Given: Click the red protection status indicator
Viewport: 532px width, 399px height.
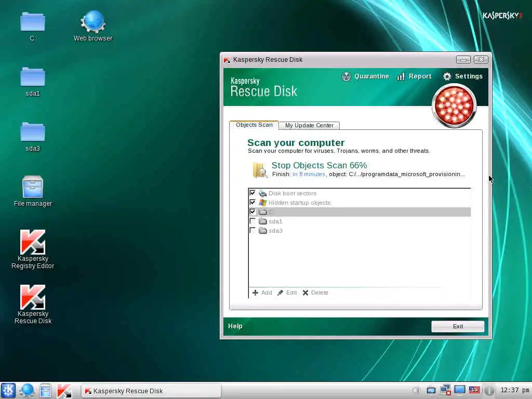Looking at the screenshot, I should [454, 105].
